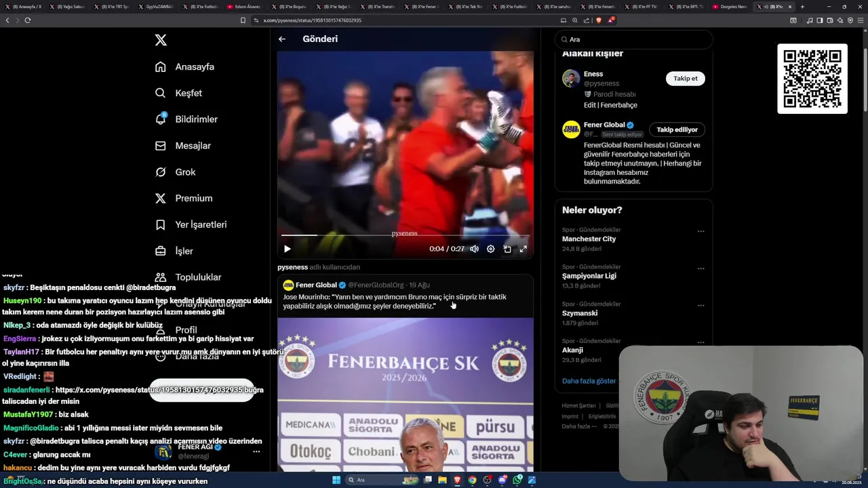Click Daha fazla göster under trends
This screenshot has height=488, width=868.
tap(589, 381)
